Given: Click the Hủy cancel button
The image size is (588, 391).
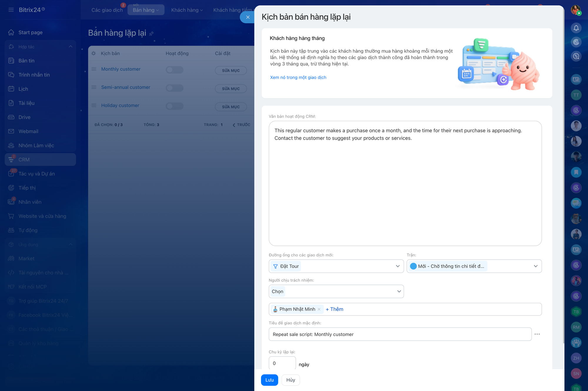Looking at the screenshot, I should coord(290,380).
